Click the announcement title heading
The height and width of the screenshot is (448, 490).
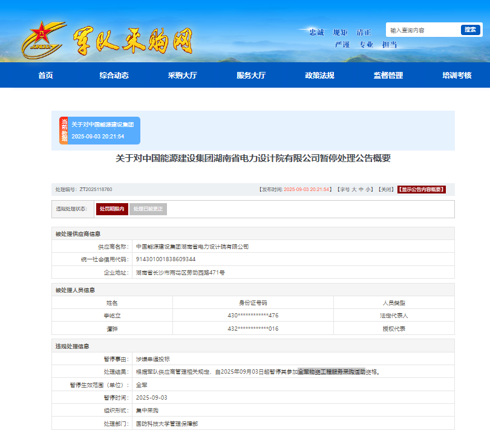(253, 158)
